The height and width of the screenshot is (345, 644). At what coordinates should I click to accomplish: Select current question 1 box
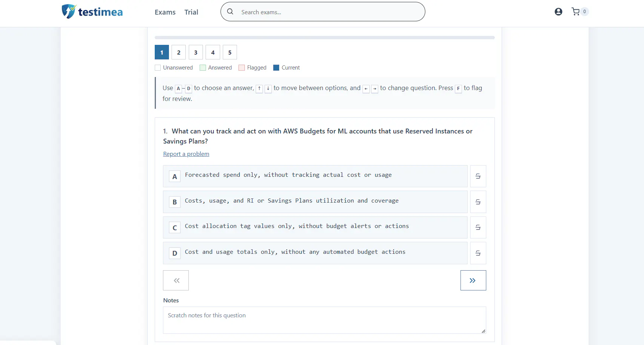pyautogui.click(x=162, y=52)
